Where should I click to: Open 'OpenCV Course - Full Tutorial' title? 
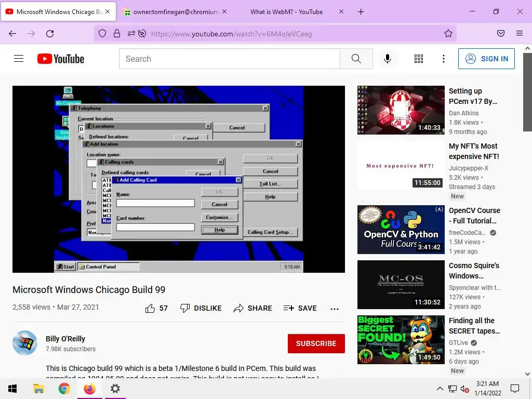tap(474, 216)
